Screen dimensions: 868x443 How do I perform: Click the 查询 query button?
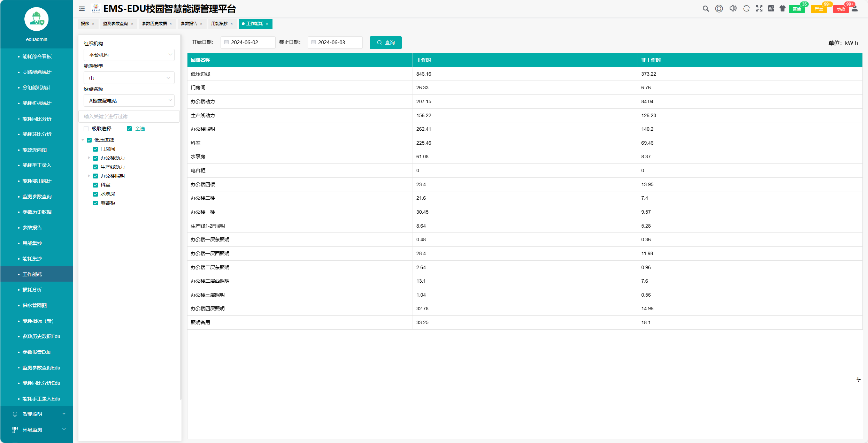pos(385,43)
